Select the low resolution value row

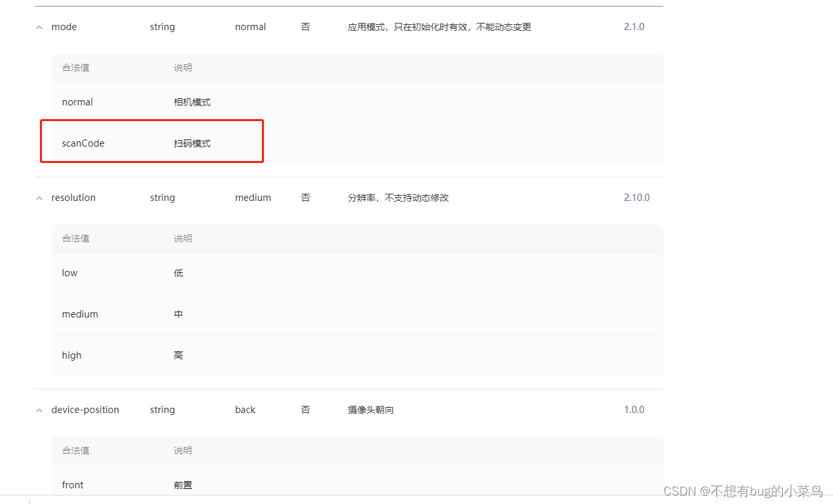click(69, 273)
